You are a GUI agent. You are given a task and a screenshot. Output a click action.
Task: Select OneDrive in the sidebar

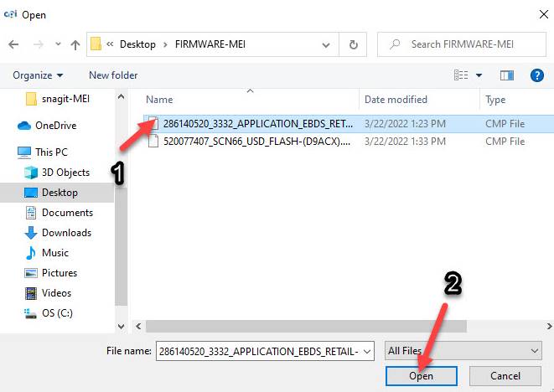(x=55, y=126)
